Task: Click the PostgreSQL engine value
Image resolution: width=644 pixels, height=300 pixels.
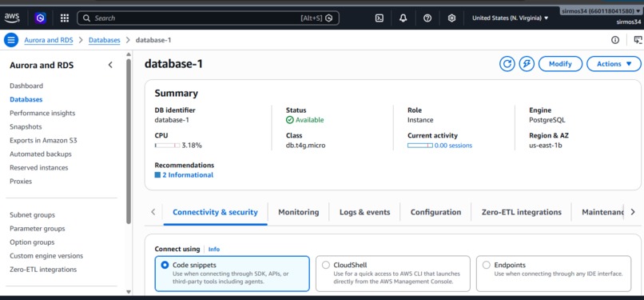Action: 547,120
